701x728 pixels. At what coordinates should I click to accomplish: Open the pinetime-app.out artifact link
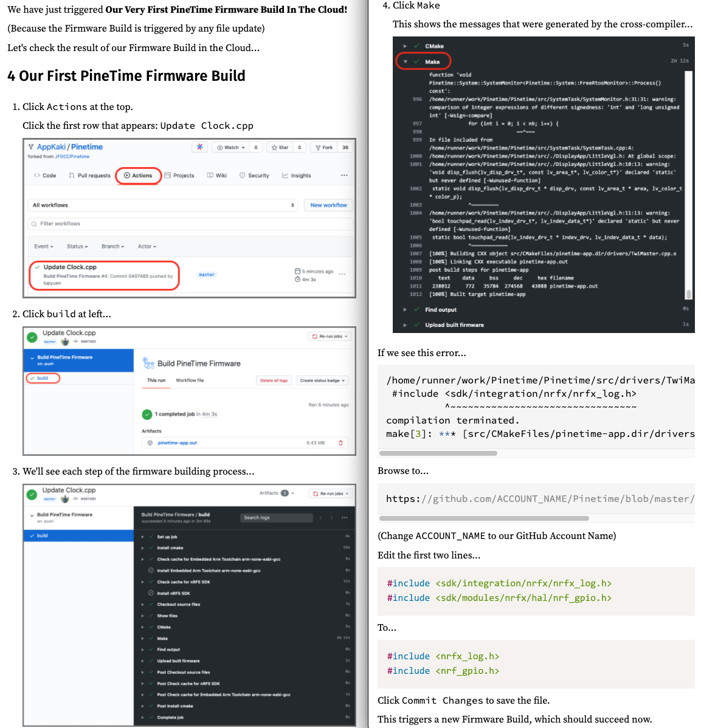click(177, 443)
